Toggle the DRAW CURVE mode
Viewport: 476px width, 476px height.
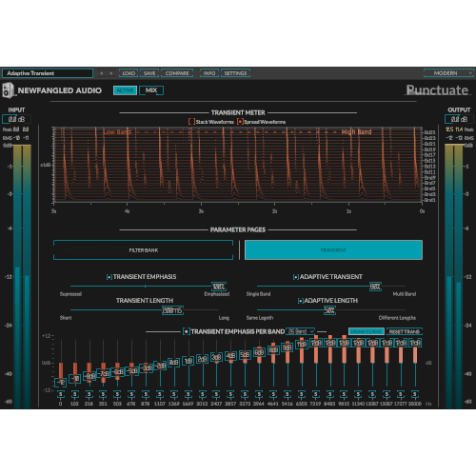(x=367, y=331)
